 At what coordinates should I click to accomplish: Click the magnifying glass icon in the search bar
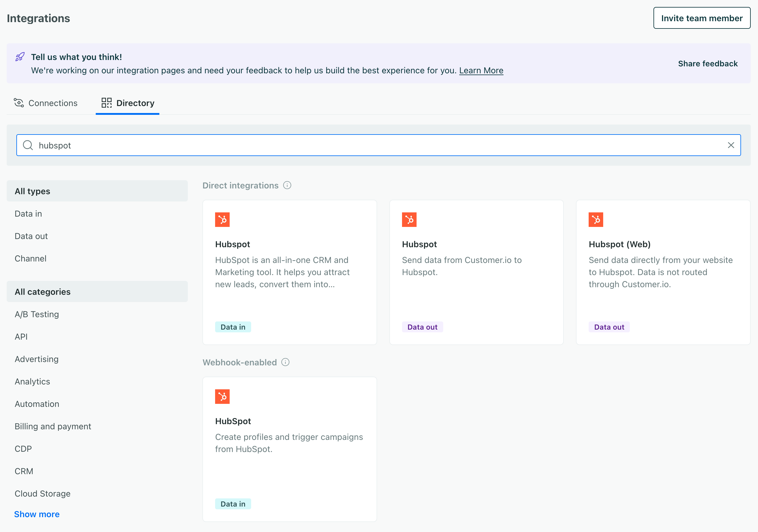click(28, 145)
